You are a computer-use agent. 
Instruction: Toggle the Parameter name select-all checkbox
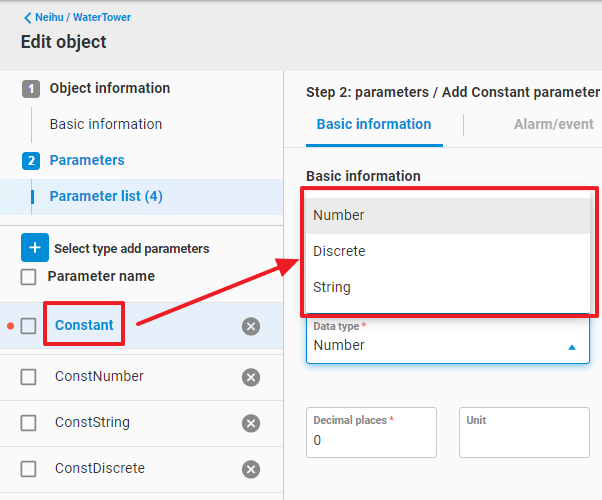[x=29, y=277]
